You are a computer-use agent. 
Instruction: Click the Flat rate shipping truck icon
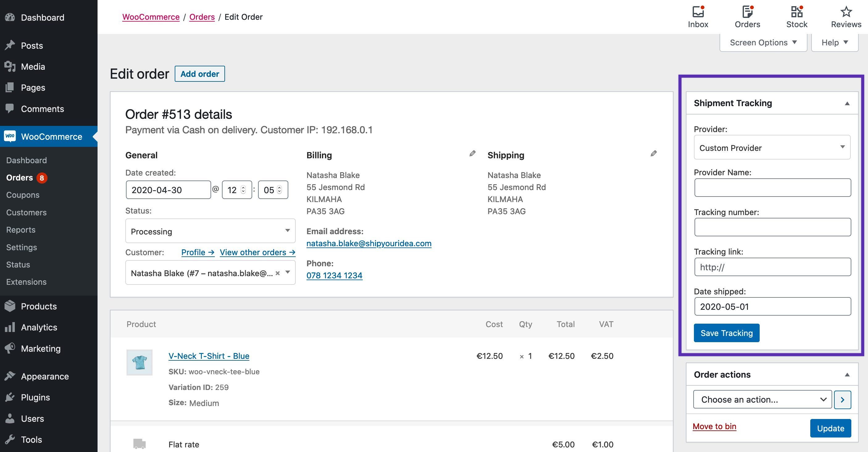click(x=139, y=444)
